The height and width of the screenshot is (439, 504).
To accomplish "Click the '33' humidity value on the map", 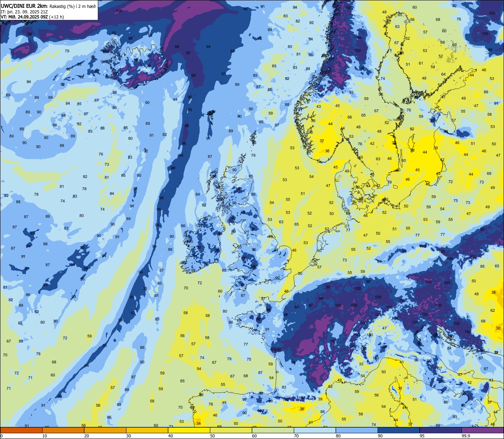I will 361,364.
